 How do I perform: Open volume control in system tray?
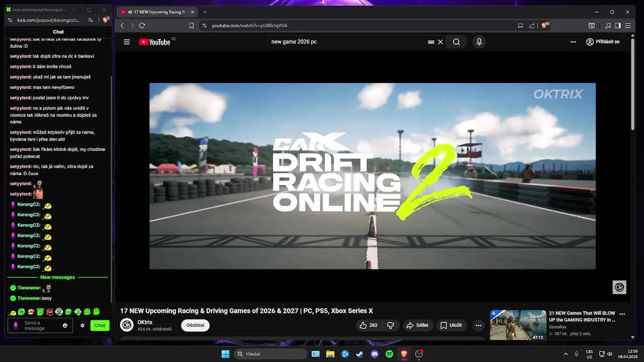tap(610, 354)
